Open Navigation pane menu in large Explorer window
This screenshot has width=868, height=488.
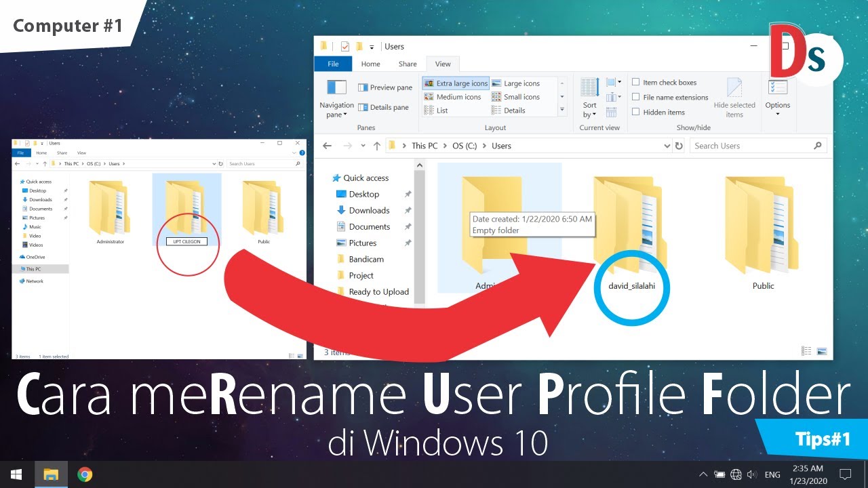(336, 98)
